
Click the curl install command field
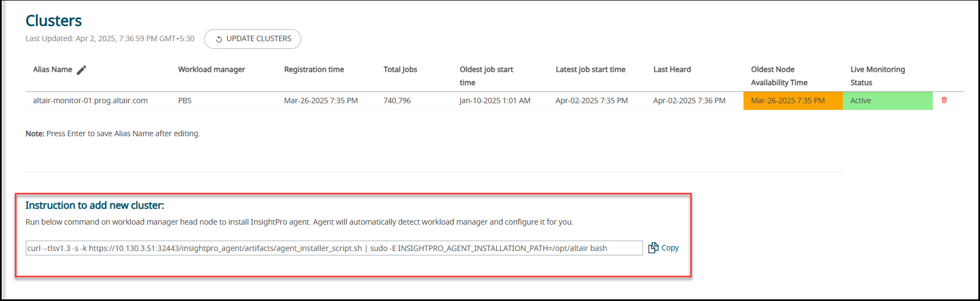(x=334, y=248)
